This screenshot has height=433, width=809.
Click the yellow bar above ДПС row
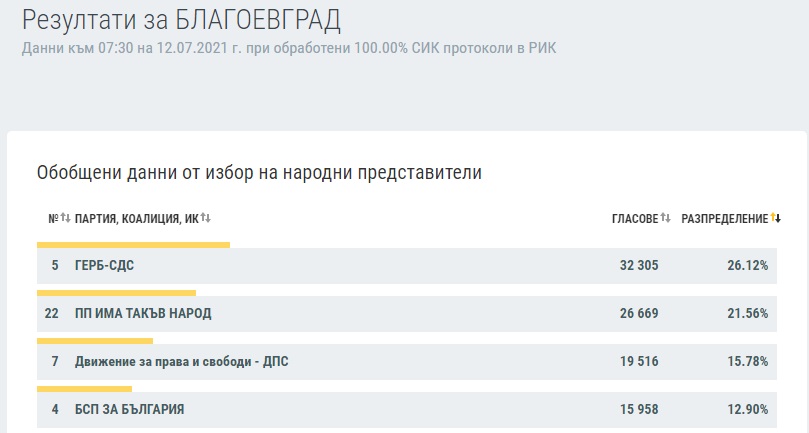[95, 341]
